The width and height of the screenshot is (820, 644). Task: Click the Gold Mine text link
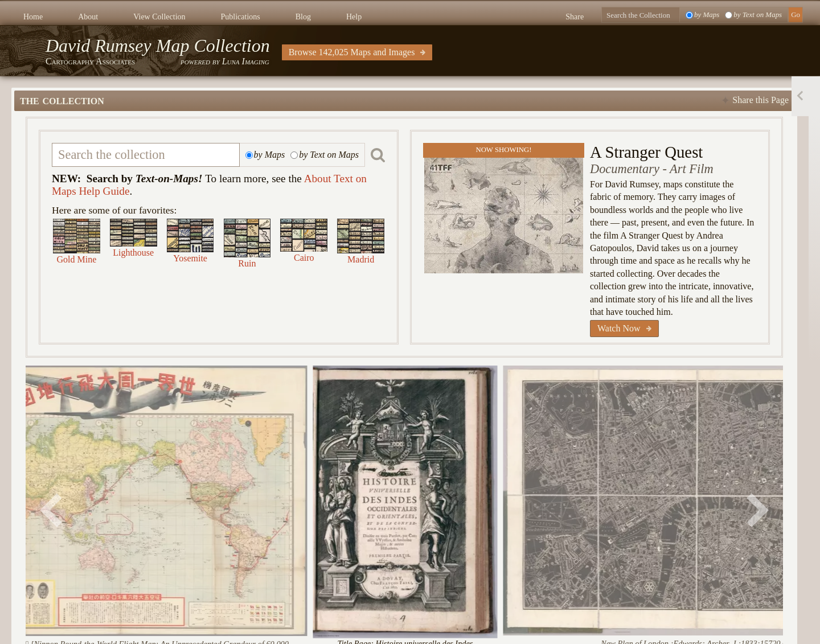(76, 260)
